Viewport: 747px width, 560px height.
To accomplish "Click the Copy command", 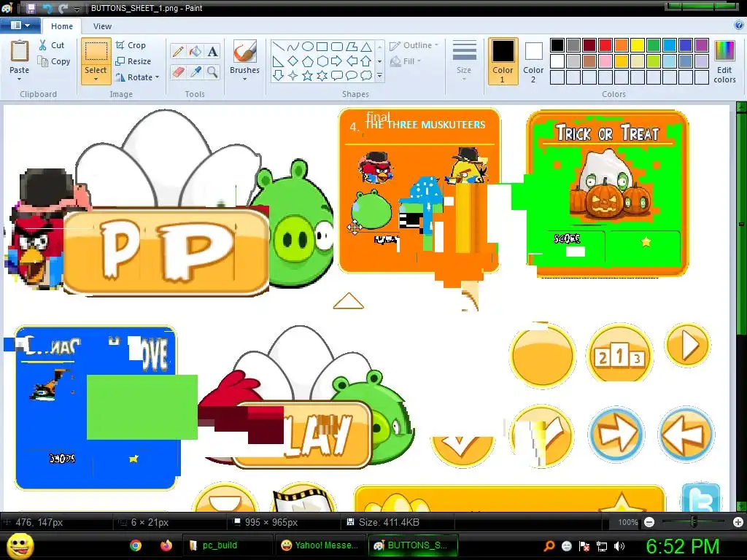I will tap(54, 61).
